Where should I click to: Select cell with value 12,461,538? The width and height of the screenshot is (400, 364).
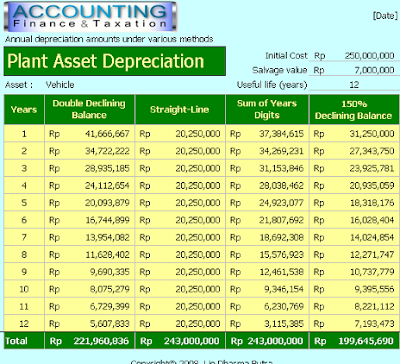pos(267,272)
